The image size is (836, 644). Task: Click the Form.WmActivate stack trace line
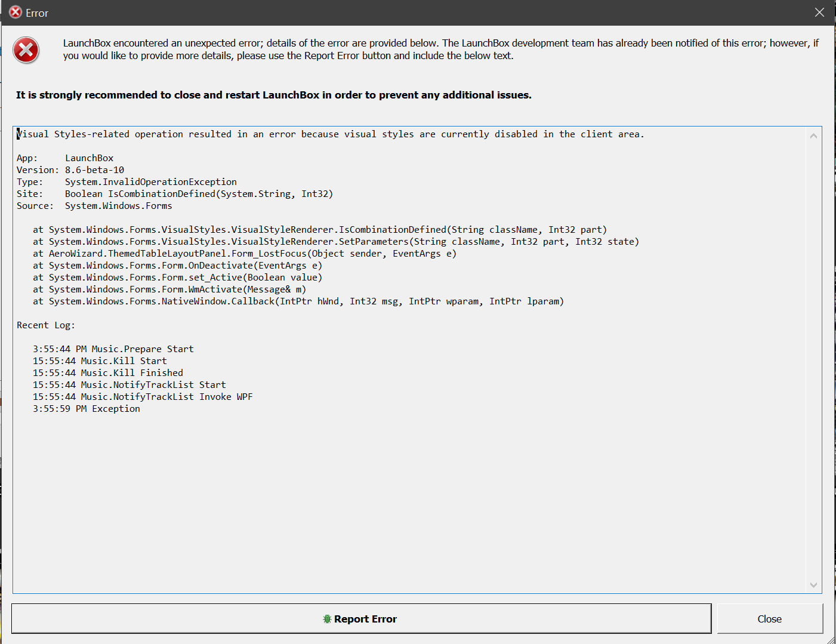(169, 289)
